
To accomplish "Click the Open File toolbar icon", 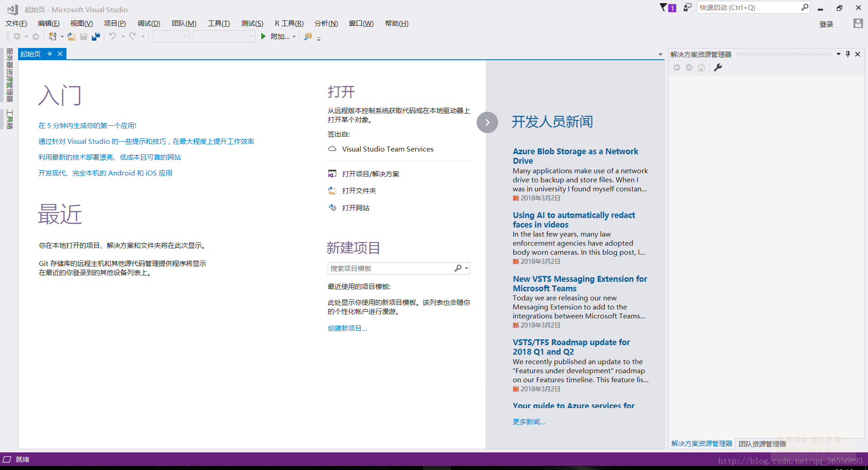I will click(x=71, y=37).
